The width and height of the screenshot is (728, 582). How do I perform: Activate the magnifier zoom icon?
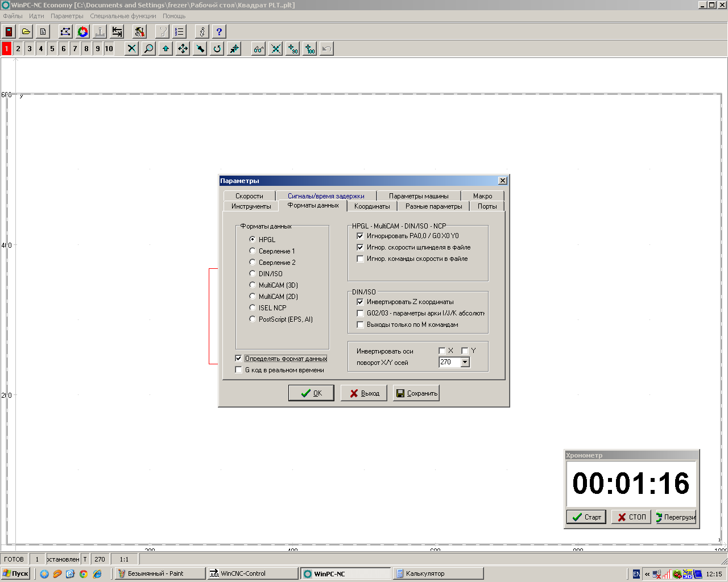(148, 48)
